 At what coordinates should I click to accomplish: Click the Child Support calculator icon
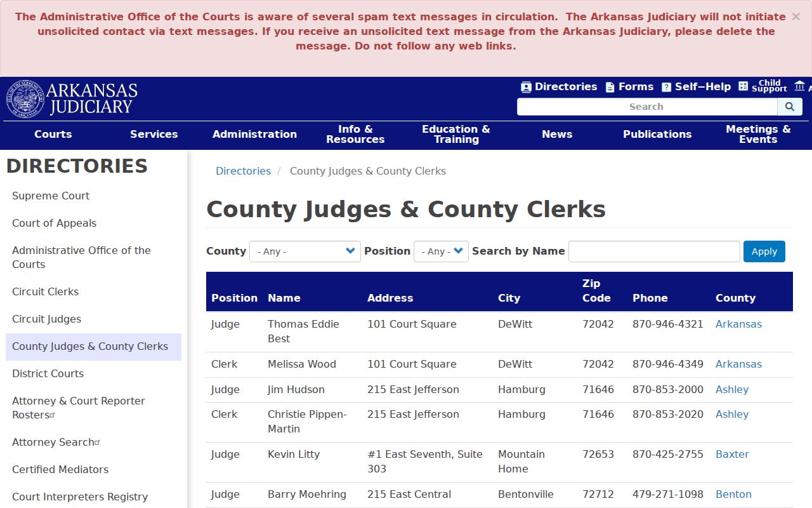coord(743,86)
